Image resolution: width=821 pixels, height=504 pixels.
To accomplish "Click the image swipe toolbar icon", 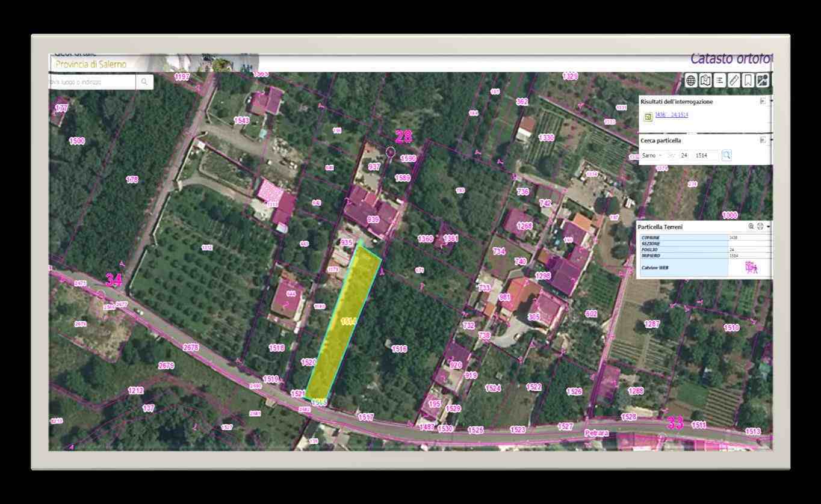I will coord(762,81).
